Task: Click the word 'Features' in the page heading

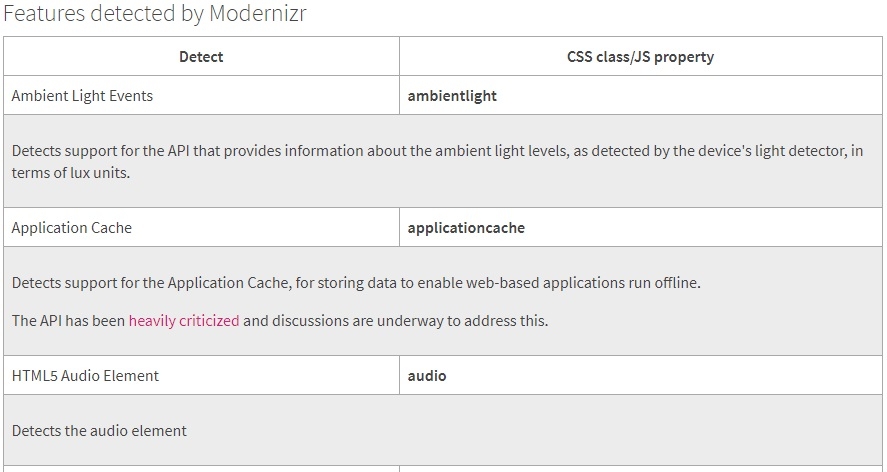Action: [40, 15]
